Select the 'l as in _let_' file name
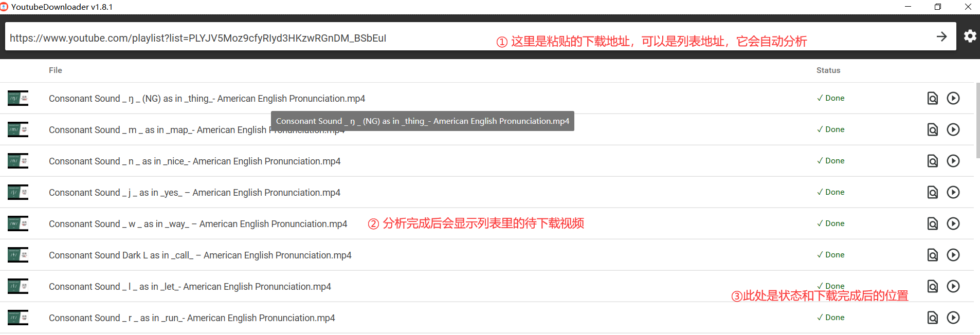 click(x=190, y=287)
